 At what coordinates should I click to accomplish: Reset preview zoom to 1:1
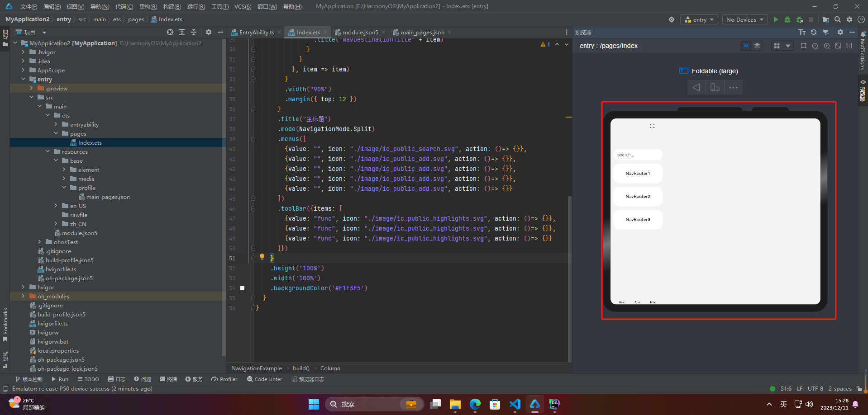coord(849,46)
